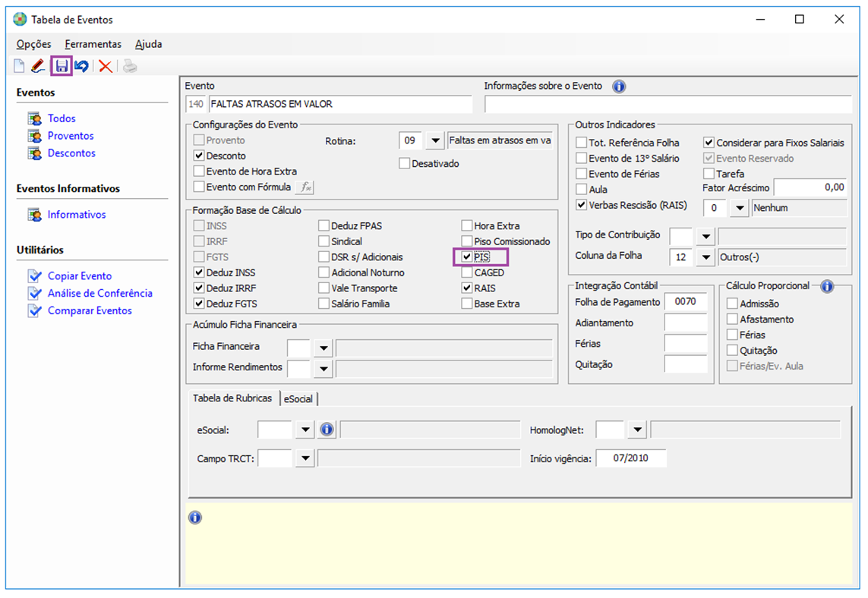868x598 pixels.
Task: Open the Rotina dropdown
Action: (x=435, y=140)
